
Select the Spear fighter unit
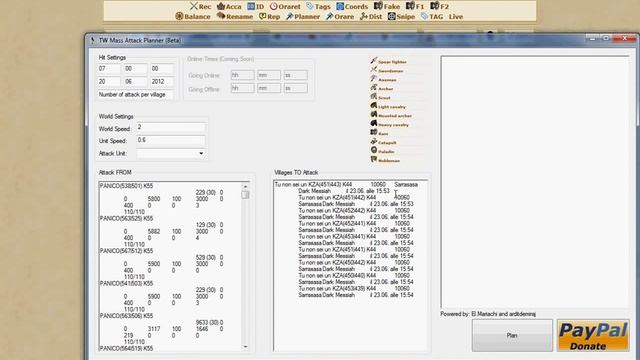click(x=388, y=61)
